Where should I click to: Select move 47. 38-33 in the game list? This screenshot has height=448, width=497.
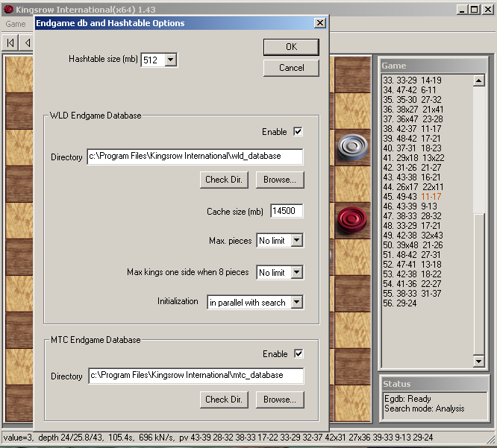click(399, 216)
